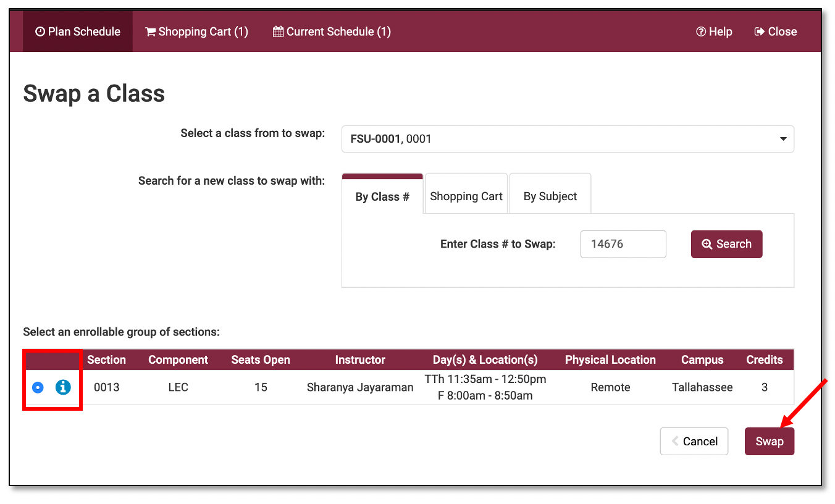Click the exit icon next to Close

760,31
